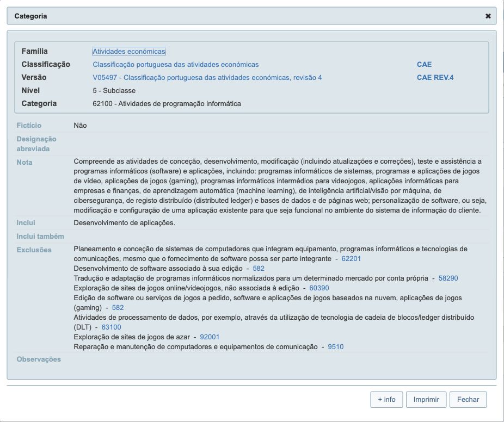The image size is (504, 422).
Task: Click the 'Exclusões' field label
Action: [34, 250]
